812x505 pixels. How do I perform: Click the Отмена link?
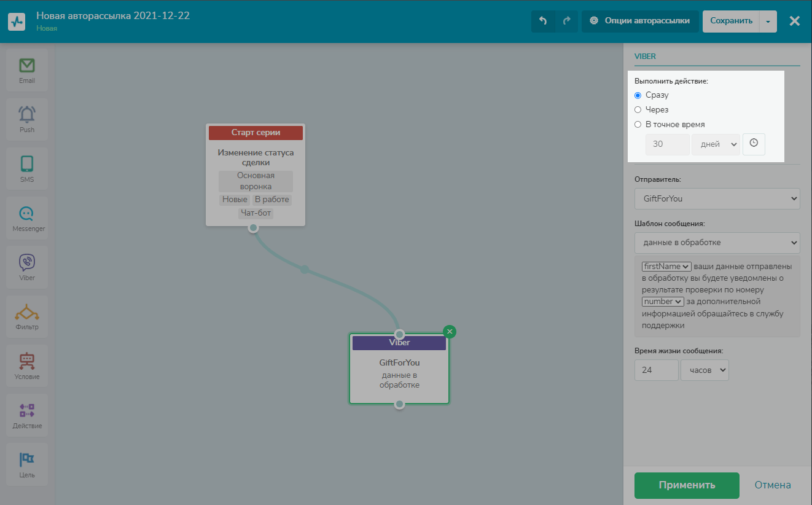[773, 485]
